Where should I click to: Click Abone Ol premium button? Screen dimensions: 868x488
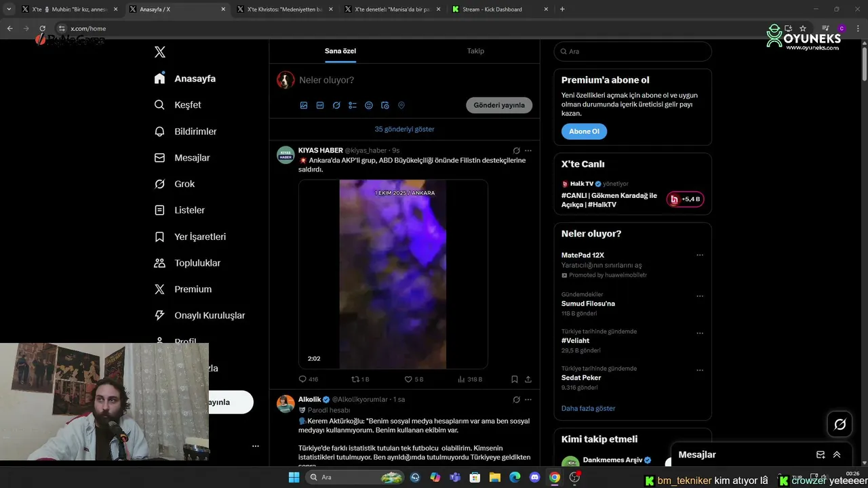(584, 131)
